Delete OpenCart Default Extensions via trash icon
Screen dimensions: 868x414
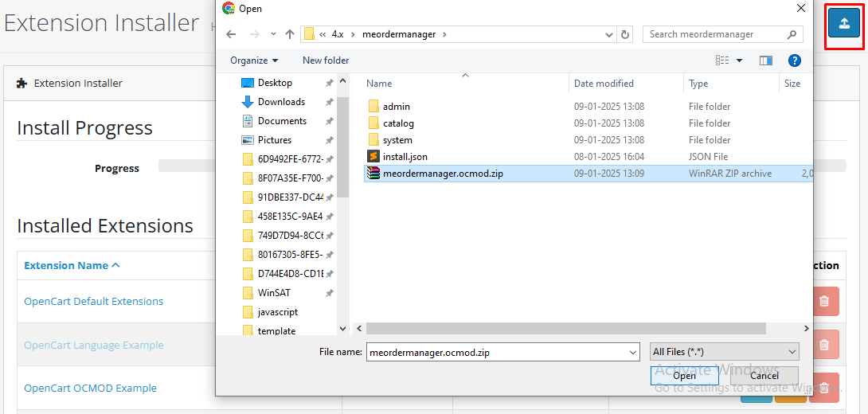click(x=824, y=302)
